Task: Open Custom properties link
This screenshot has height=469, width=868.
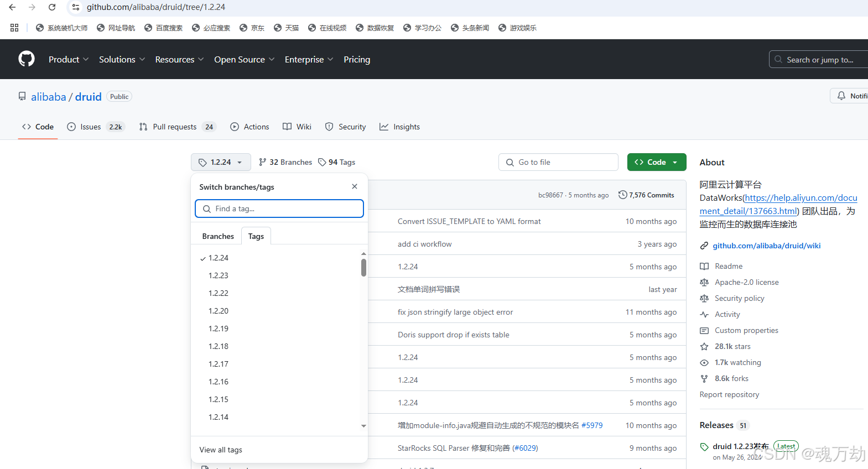Action: point(746,330)
